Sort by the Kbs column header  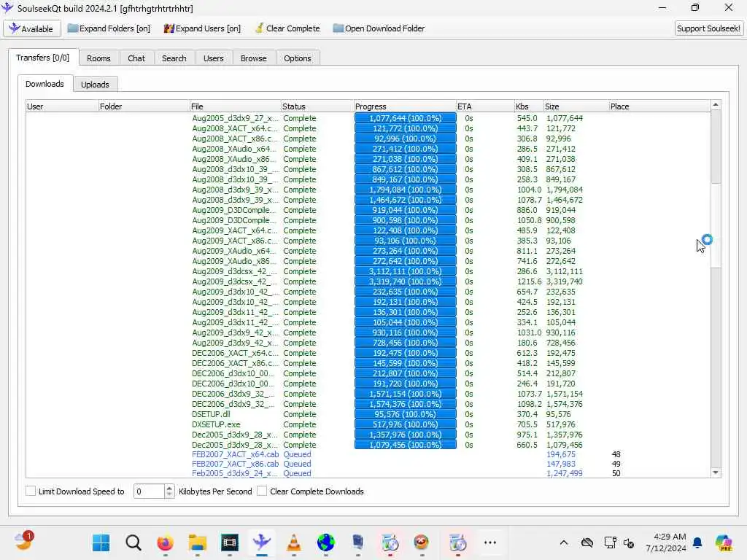point(529,106)
